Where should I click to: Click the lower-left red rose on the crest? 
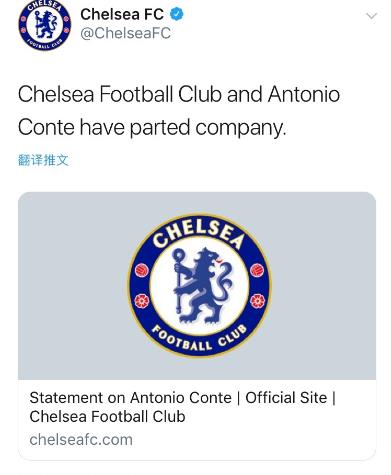[x=142, y=301]
